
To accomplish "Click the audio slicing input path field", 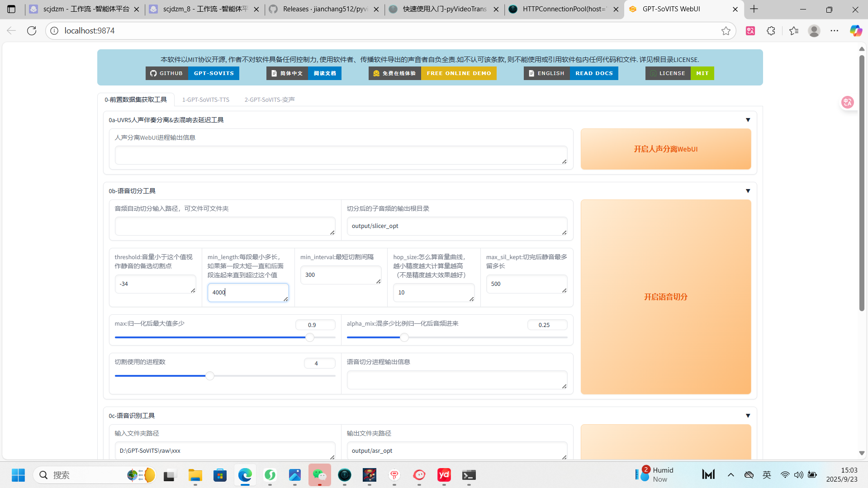I will pos(225,226).
